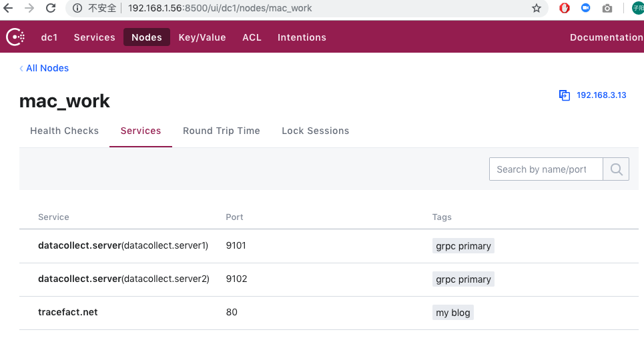Focus the Search by name/port field
644x344 pixels.
545,169
